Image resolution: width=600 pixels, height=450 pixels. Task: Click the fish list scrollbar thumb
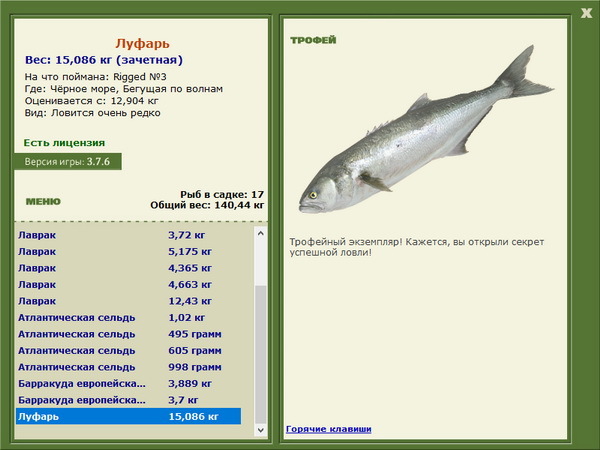[261, 354]
